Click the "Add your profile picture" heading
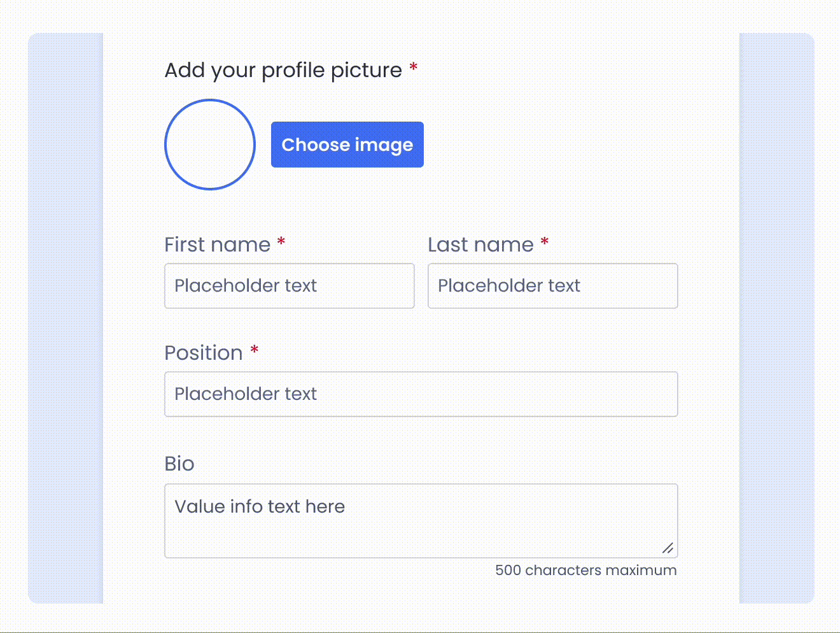 [283, 70]
